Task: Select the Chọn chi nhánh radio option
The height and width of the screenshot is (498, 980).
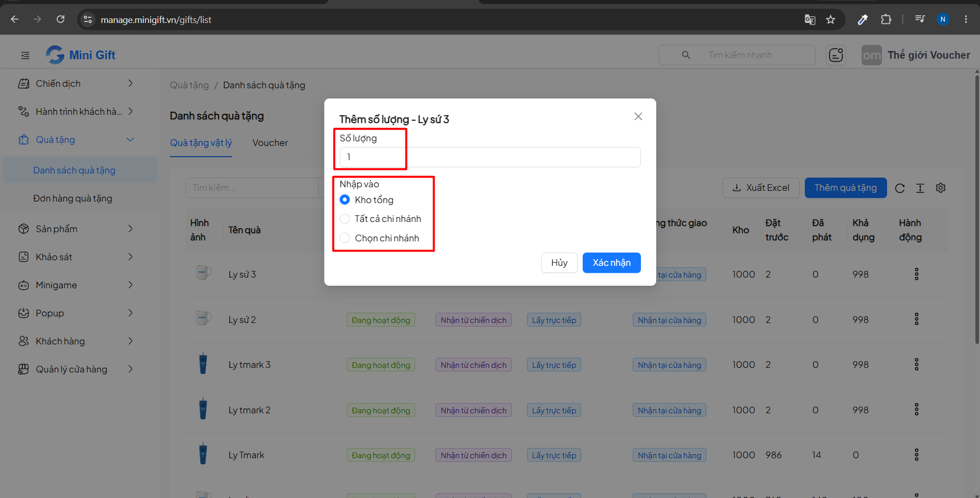Action: [345, 238]
